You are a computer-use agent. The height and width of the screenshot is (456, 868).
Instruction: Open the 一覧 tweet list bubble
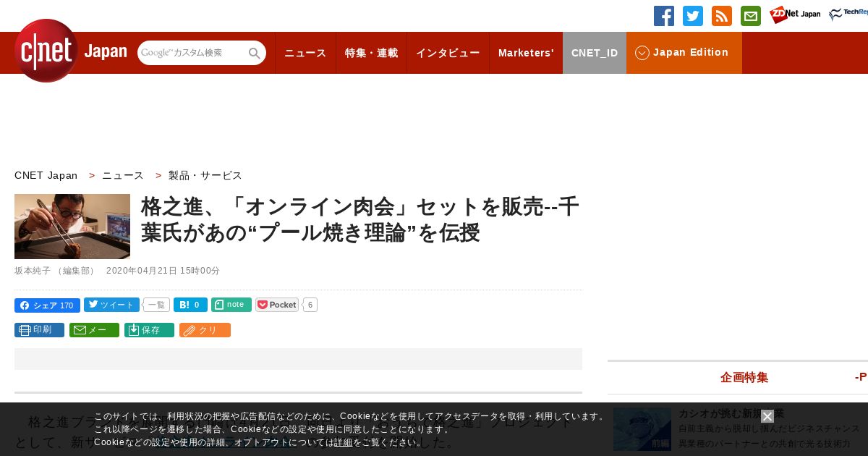tap(157, 305)
